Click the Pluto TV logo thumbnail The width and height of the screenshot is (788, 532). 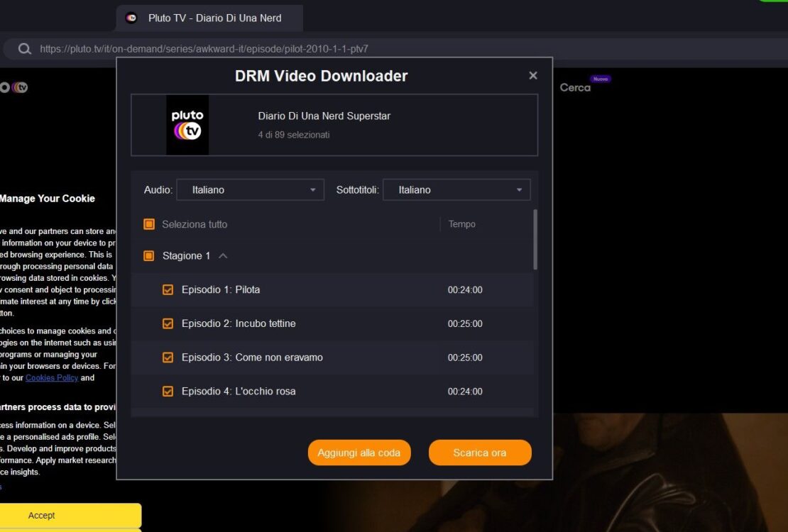tap(187, 125)
